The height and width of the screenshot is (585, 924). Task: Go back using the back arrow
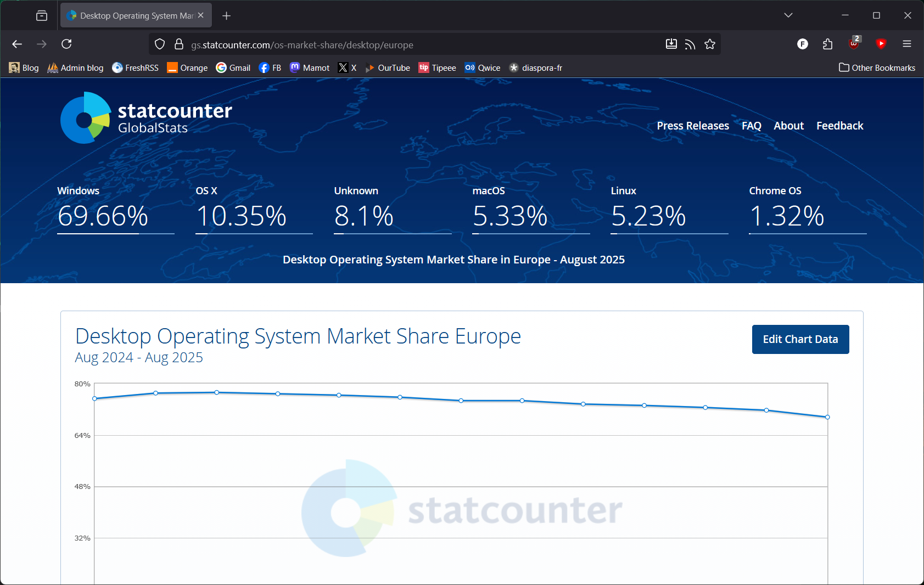click(x=17, y=44)
